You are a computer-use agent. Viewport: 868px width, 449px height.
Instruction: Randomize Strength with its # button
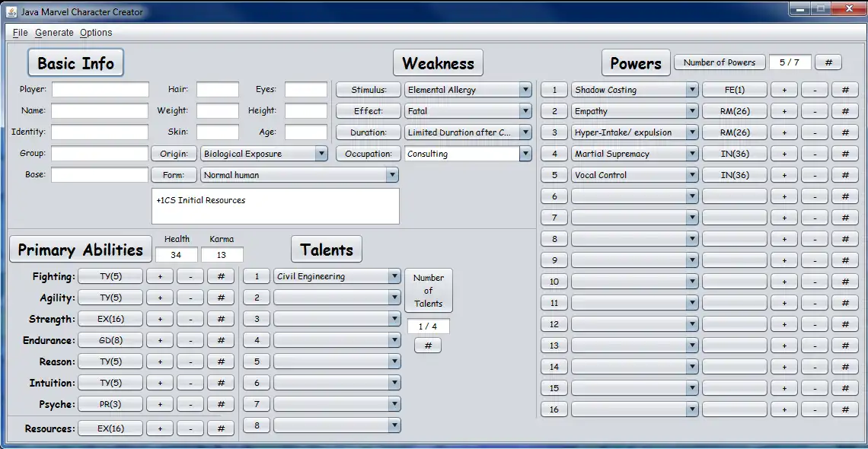tap(221, 319)
